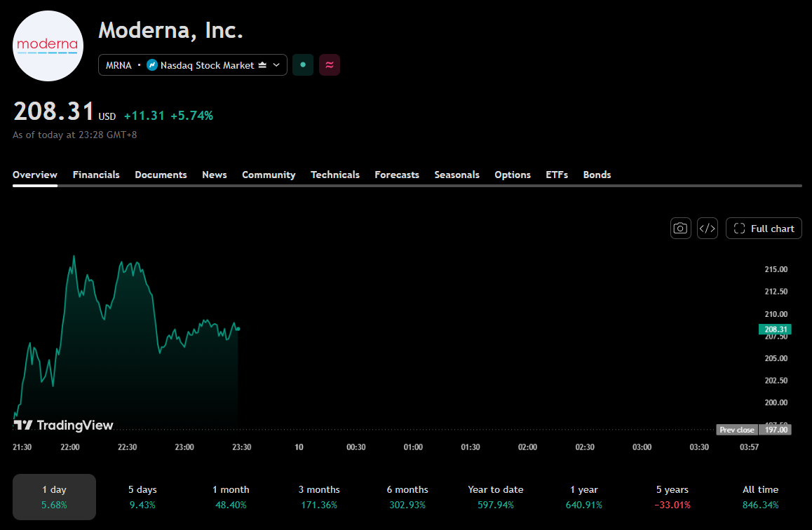
Task: Go to the News tab
Action: point(215,175)
